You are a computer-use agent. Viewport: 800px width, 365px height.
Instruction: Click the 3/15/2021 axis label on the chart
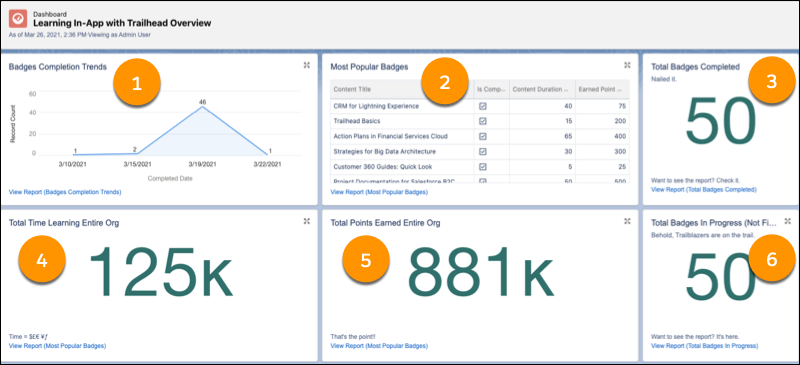point(138,164)
